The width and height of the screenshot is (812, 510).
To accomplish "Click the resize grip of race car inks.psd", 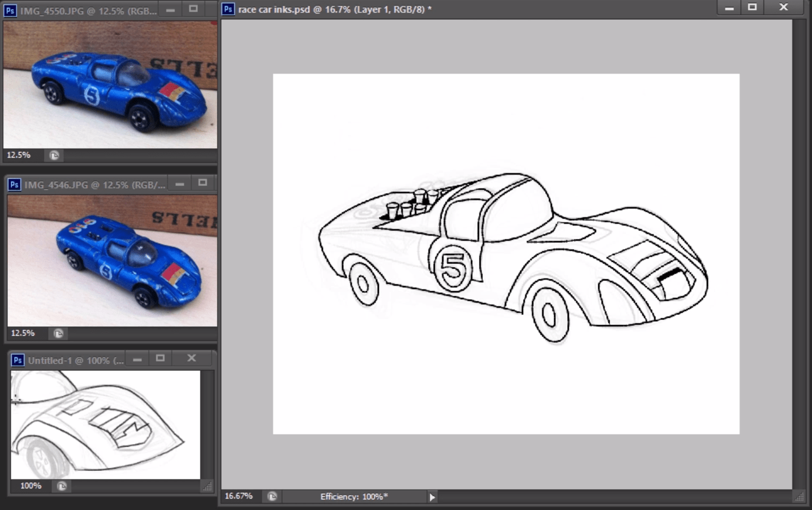I will [x=800, y=496].
